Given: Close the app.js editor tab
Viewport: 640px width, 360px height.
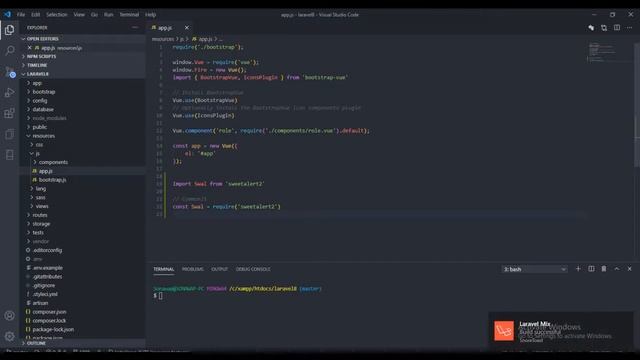Looking at the screenshot, I should coord(187,28).
